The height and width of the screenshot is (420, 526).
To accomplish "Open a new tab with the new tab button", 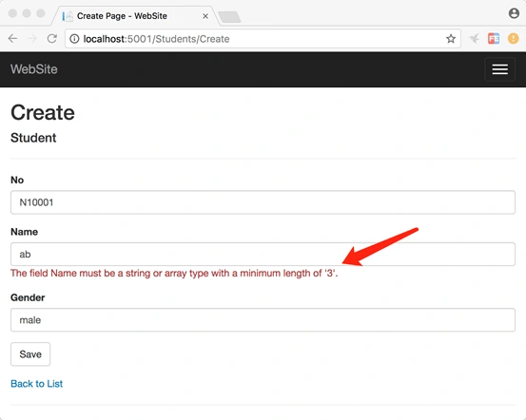I will pos(229,17).
